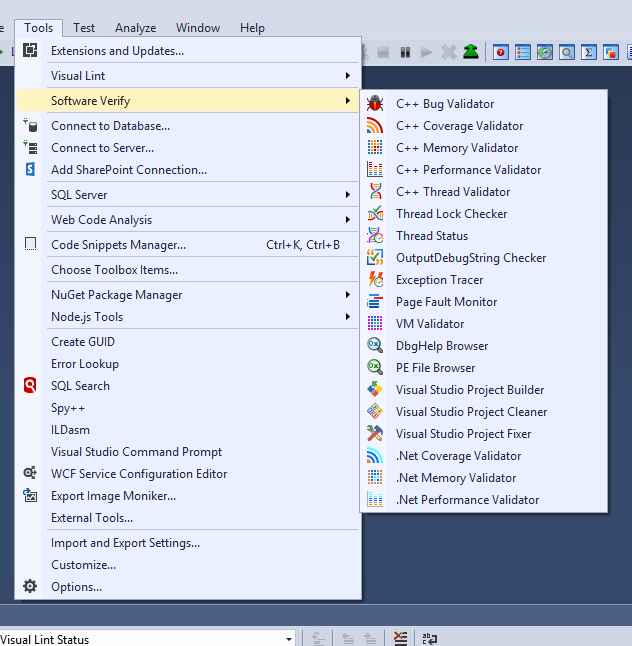Image resolution: width=632 pixels, height=646 pixels.
Task: Click the DbgHelp Browser magnifier icon
Action: pyautogui.click(x=375, y=346)
